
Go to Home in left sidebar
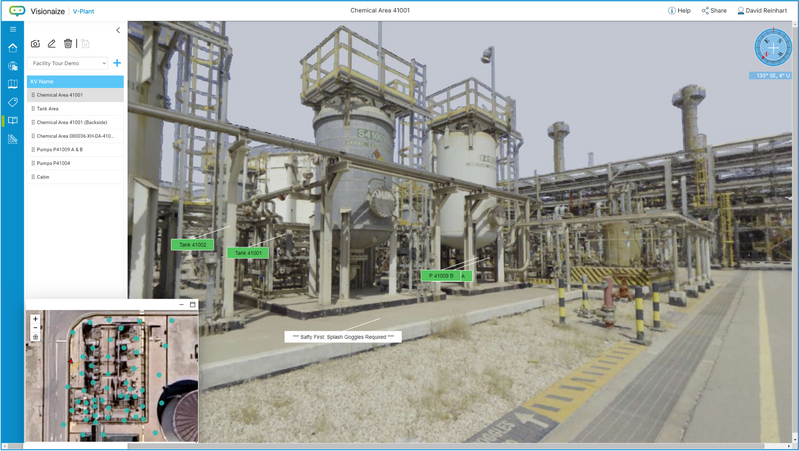[x=12, y=47]
